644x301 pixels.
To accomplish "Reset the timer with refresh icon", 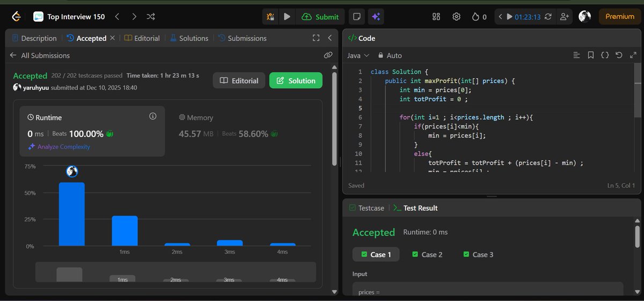I will pos(548,17).
